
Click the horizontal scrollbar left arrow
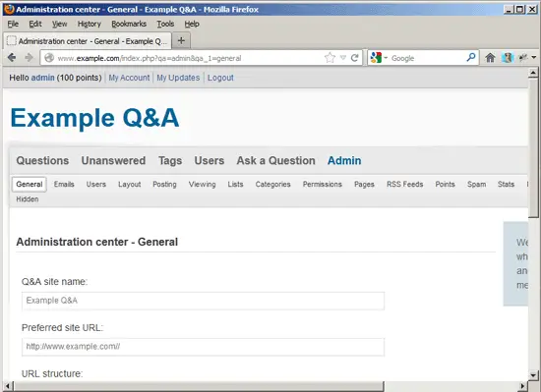coord(8,386)
